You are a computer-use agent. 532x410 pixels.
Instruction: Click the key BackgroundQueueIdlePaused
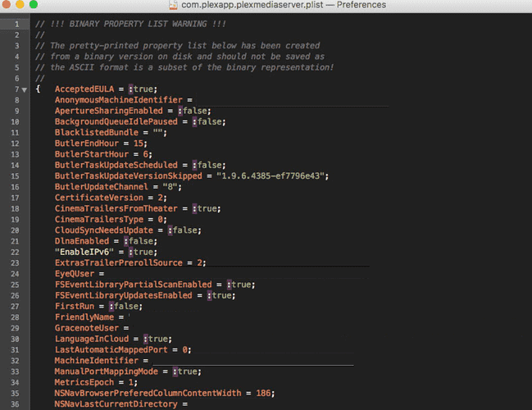[x=116, y=121]
